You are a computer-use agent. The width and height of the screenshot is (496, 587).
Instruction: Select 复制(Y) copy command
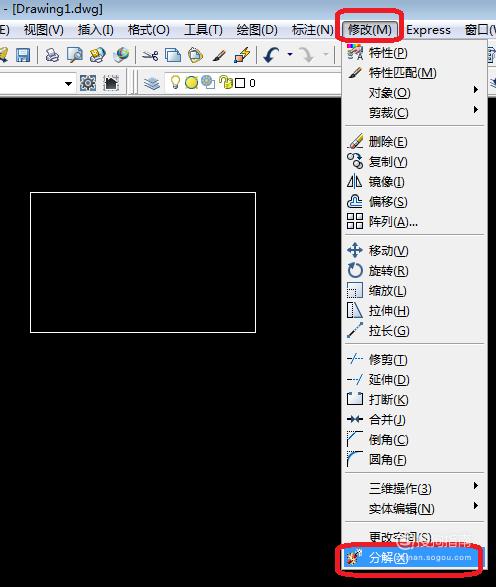pyautogui.click(x=414, y=162)
